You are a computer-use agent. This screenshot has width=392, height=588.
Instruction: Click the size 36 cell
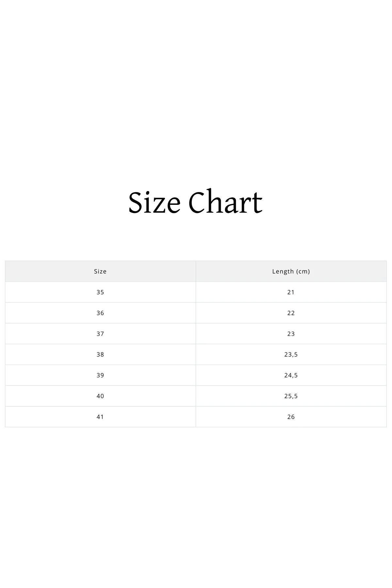click(x=100, y=313)
